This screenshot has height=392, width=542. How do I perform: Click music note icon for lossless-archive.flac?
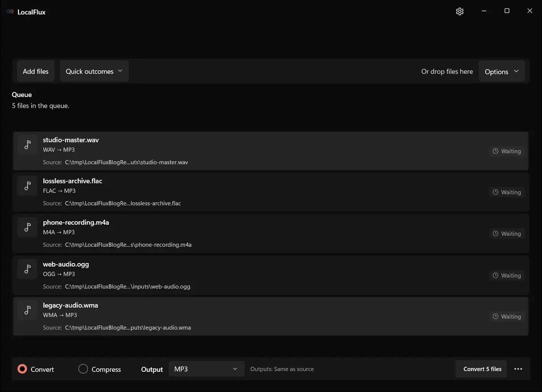(27, 186)
